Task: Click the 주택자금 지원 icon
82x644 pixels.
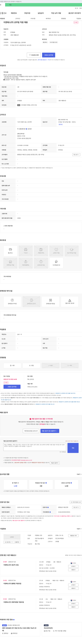Action: click(x=10, y=263)
